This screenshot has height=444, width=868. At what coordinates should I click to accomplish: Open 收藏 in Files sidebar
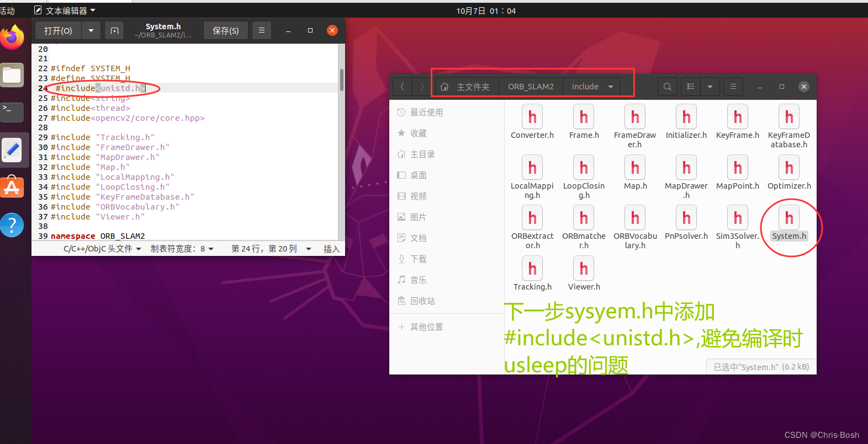point(447,133)
